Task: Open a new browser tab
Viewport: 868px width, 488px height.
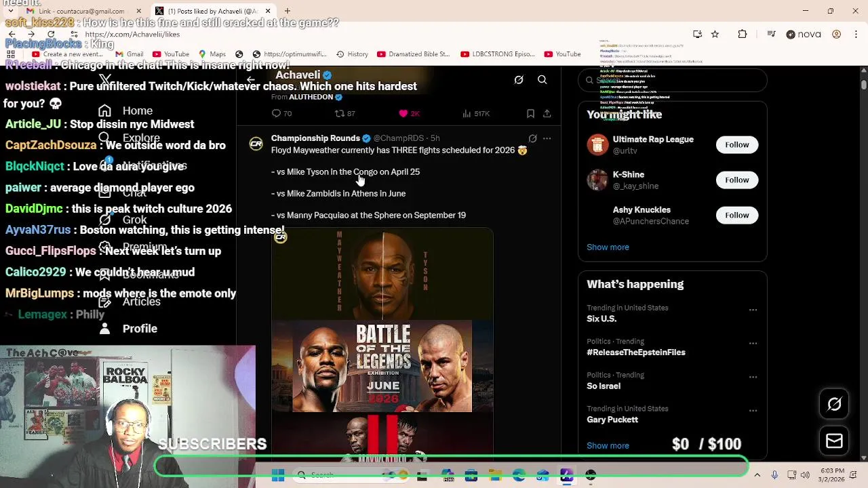Action: pyautogui.click(x=288, y=11)
